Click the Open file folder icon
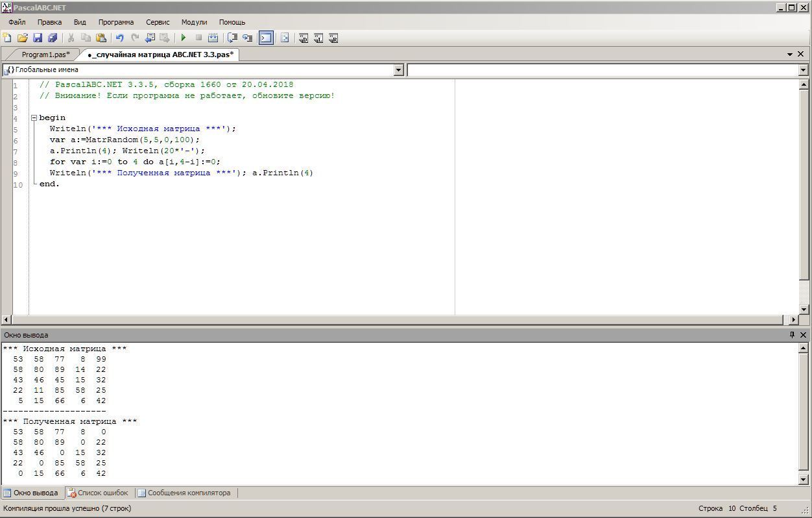The width and height of the screenshot is (812, 518). [22, 38]
